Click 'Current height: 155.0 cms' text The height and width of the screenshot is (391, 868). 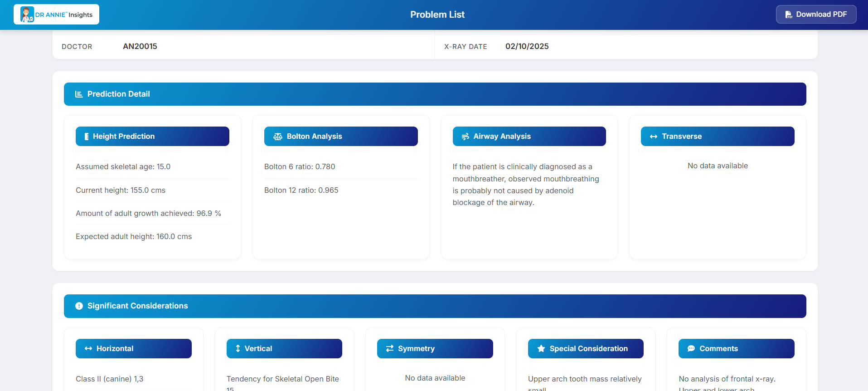pyautogui.click(x=121, y=191)
